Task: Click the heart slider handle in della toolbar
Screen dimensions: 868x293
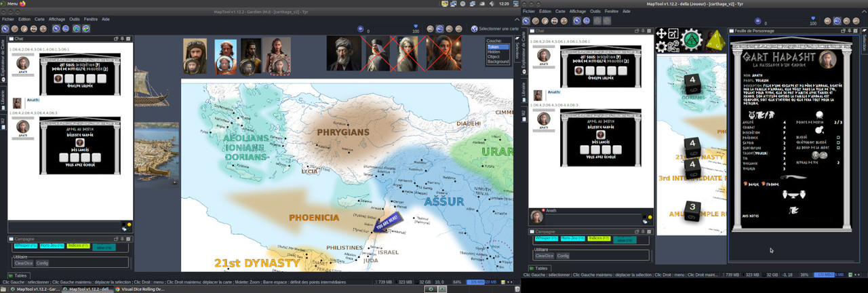Action: [x=812, y=18]
